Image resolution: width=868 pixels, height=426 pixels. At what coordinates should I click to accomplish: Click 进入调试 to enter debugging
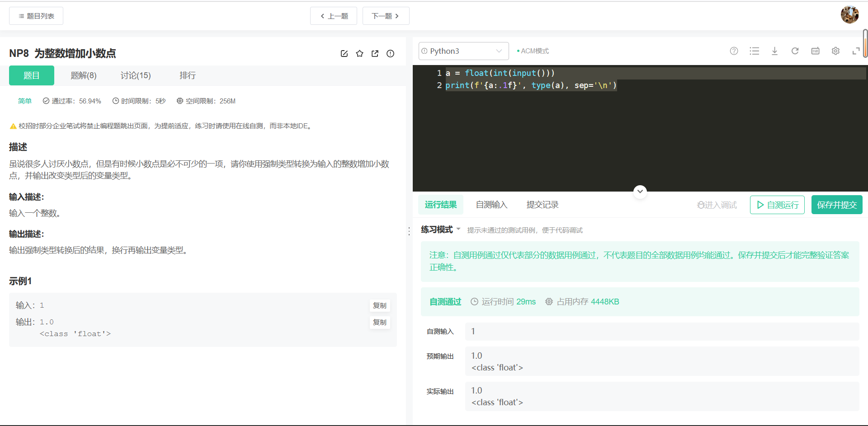(717, 205)
